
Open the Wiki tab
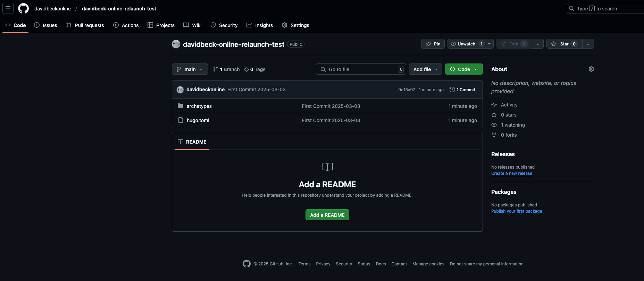tap(193, 25)
